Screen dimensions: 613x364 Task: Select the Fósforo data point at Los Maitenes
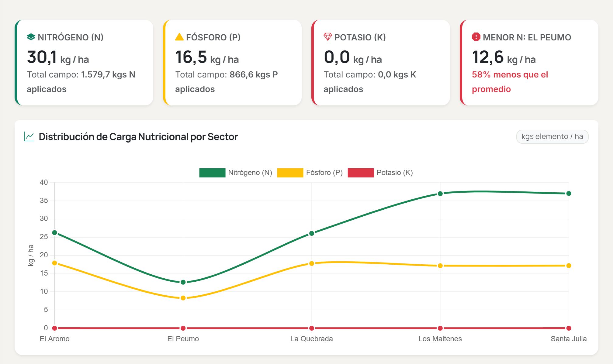click(x=440, y=266)
